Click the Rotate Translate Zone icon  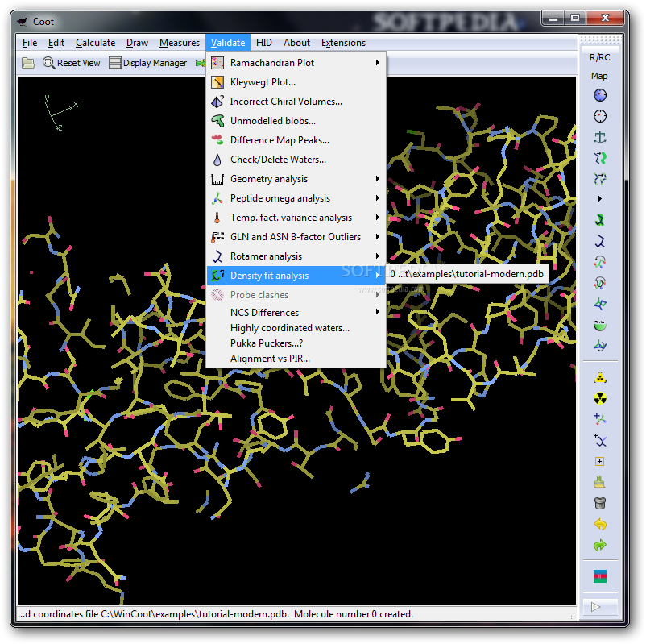click(x=600, y=158)
